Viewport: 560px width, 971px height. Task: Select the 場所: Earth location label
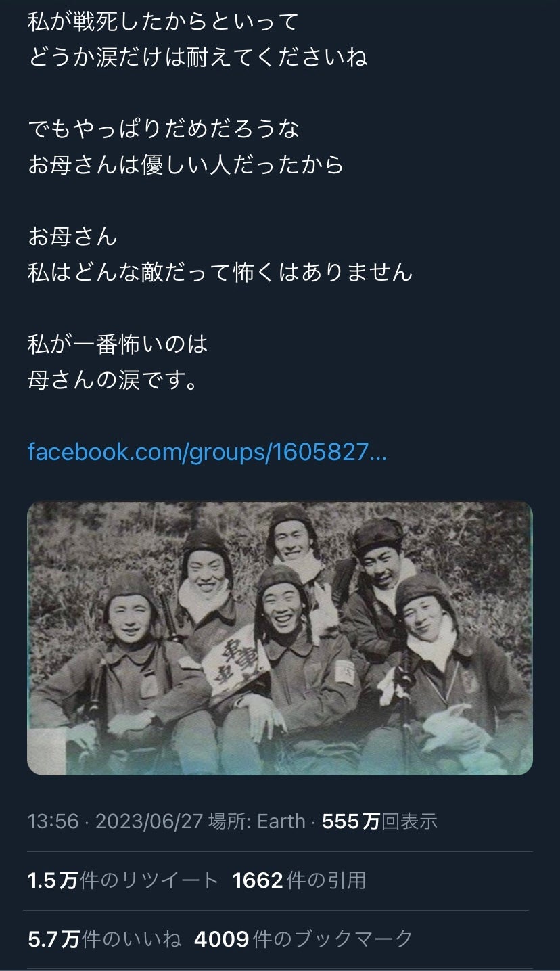tap(257, 821)
